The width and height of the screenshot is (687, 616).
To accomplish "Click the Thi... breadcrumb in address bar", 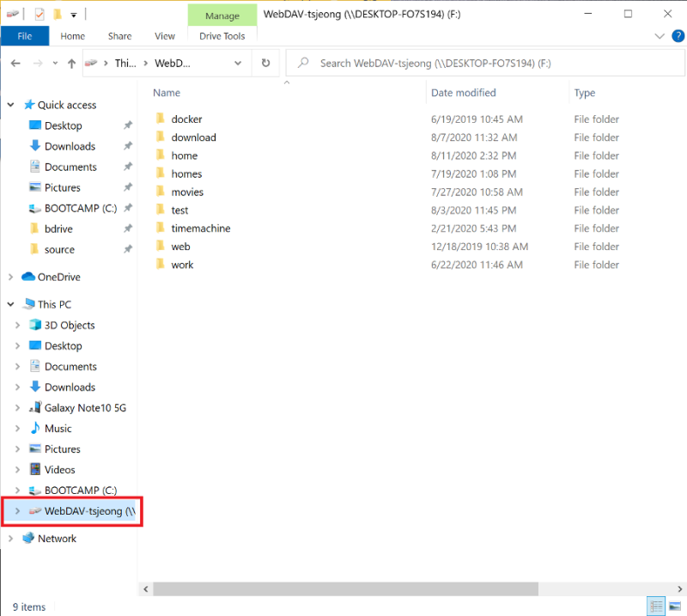I will pos(125,64).
